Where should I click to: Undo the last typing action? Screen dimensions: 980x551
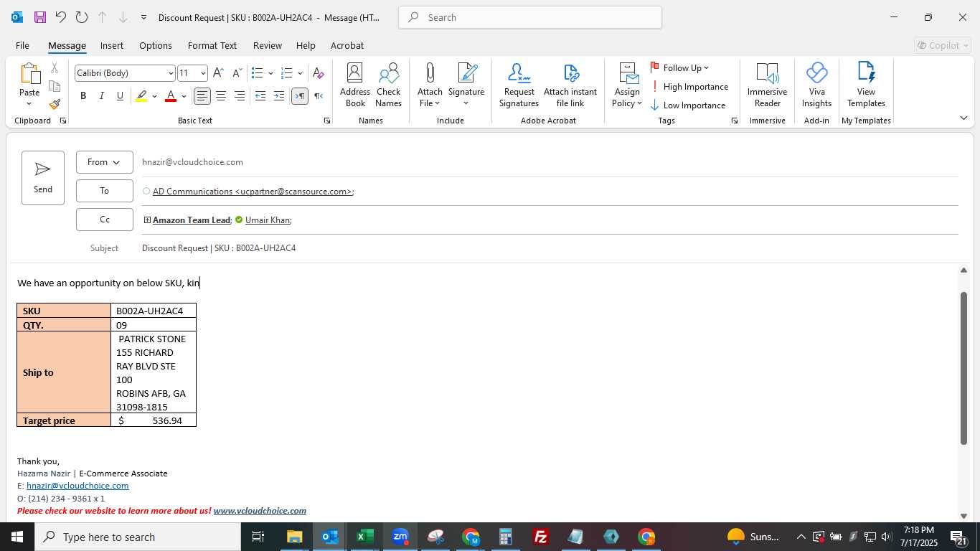[x=61, y=17]
